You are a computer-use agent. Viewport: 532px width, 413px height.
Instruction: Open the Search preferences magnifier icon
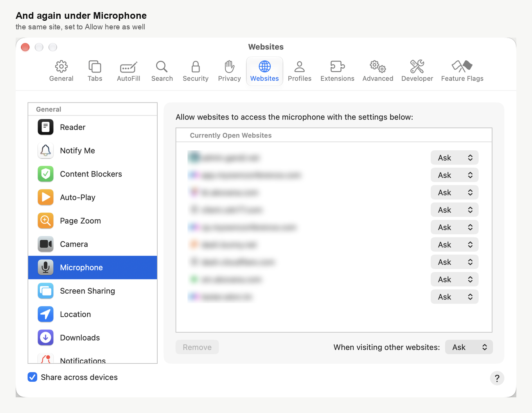click(x=162, y=67)
